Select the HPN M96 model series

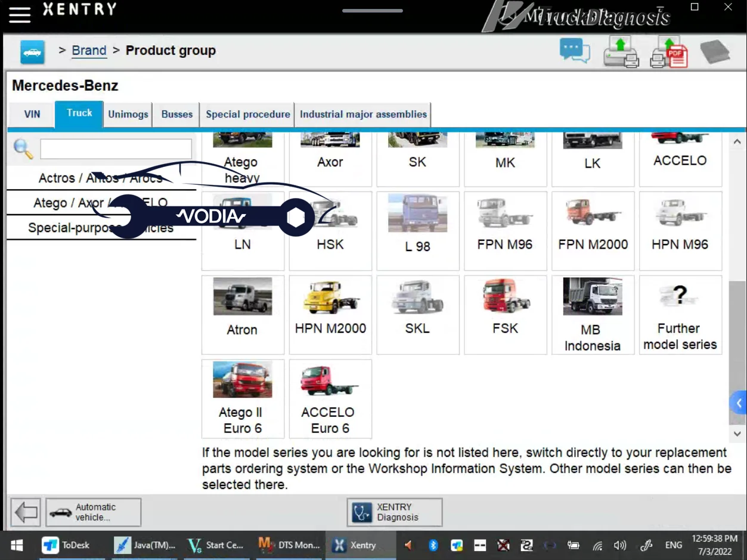point(680,231)
